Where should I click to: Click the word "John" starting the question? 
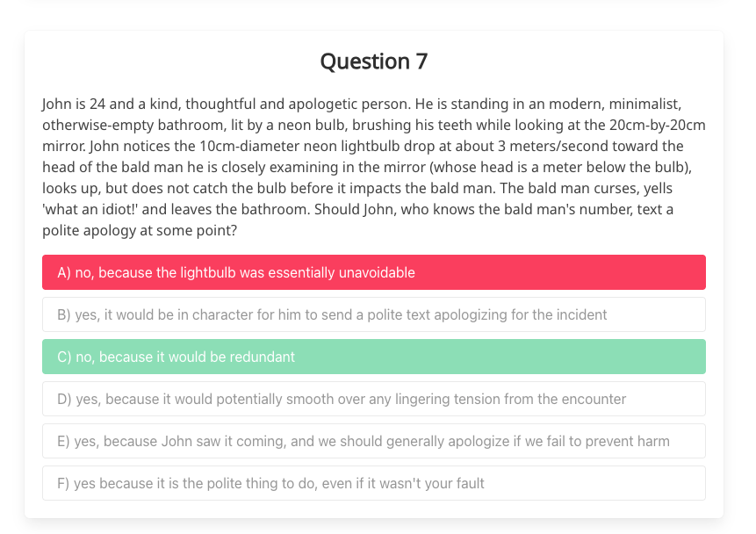(x=57, y=104)
